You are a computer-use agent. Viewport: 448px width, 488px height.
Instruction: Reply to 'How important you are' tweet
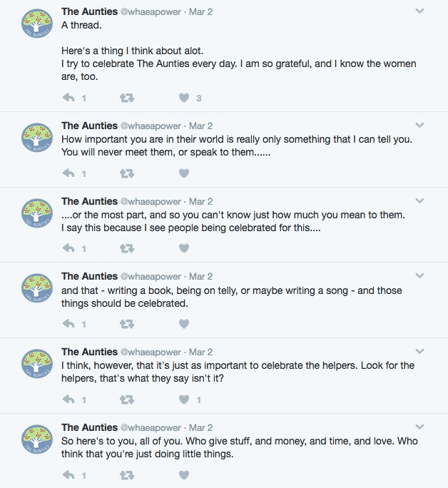pos(69,173)
